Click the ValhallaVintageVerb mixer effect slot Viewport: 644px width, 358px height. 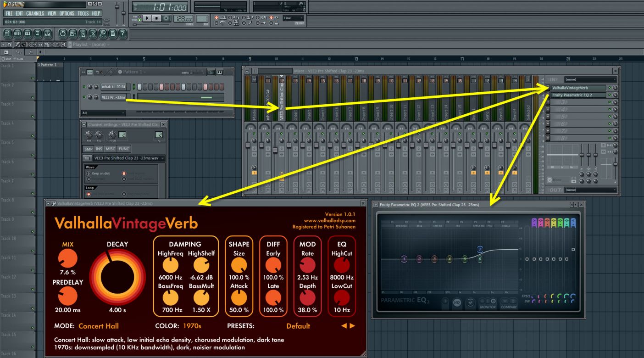(578, 88)
